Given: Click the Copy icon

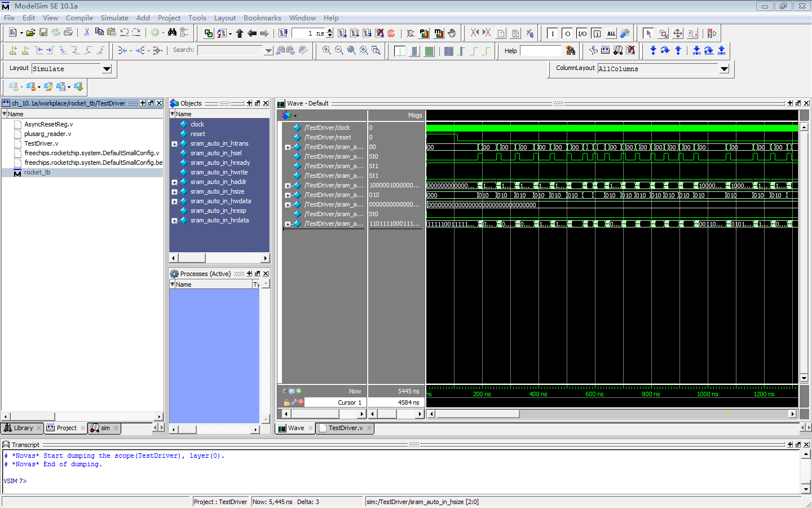Looking at the screenshot, I should (99, 33).
